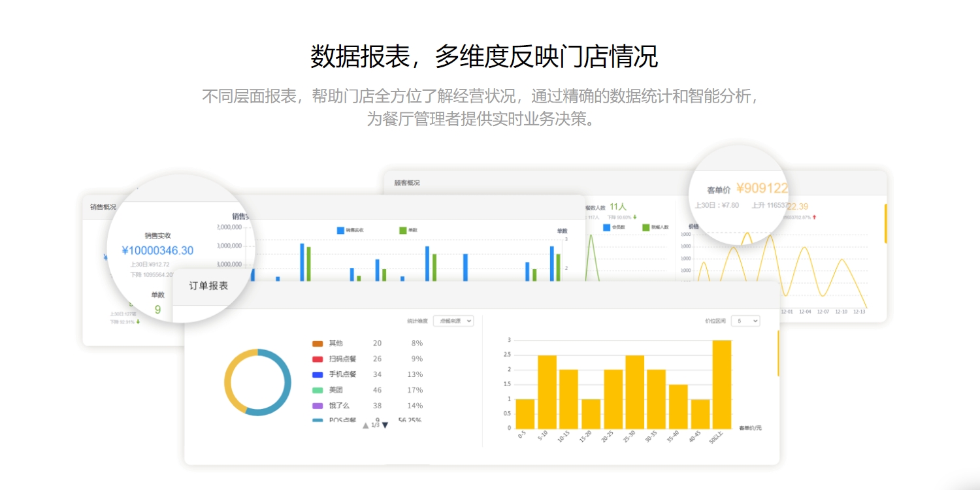Viewport: 980px width, 490px height.
Task: Click the 其他 legend row label
Action: [x=336, y=343]
